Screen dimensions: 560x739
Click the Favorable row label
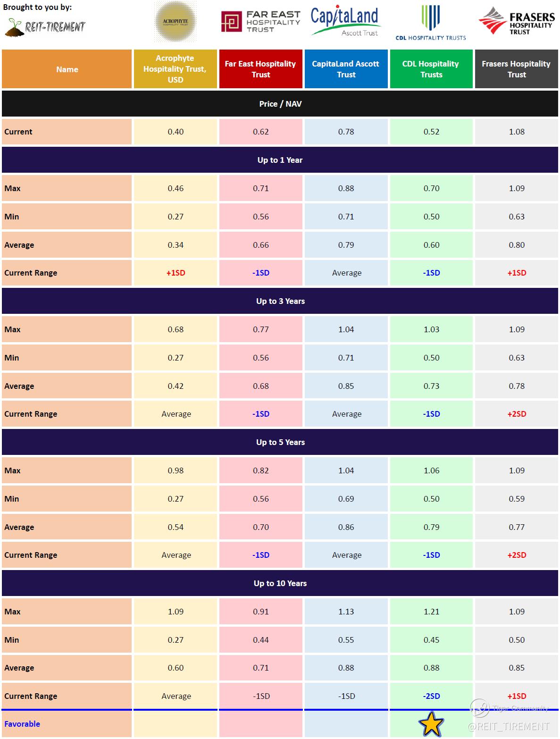pyautogui.click(x=22, y=724)
